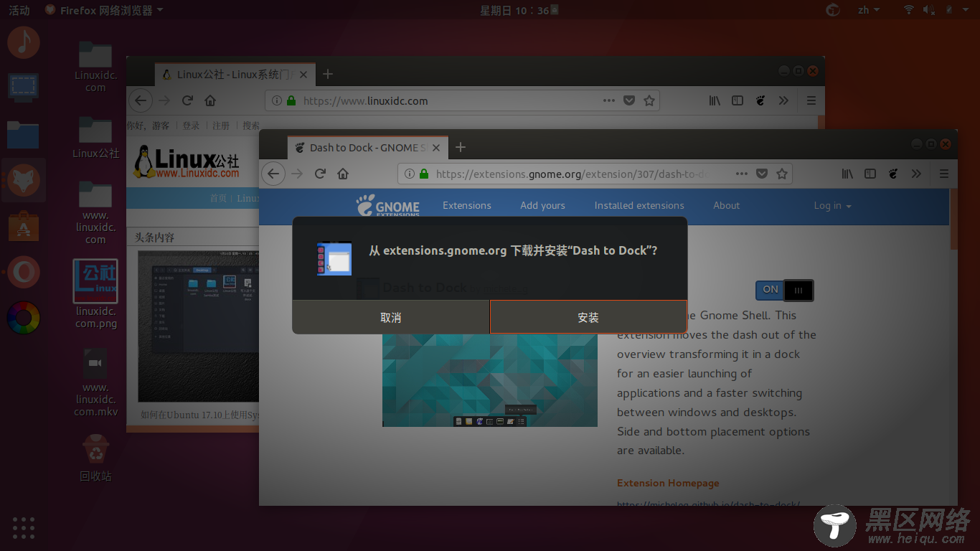Save Dash to Dock page to Pocket
980x551 pixels.
point(762,174)
